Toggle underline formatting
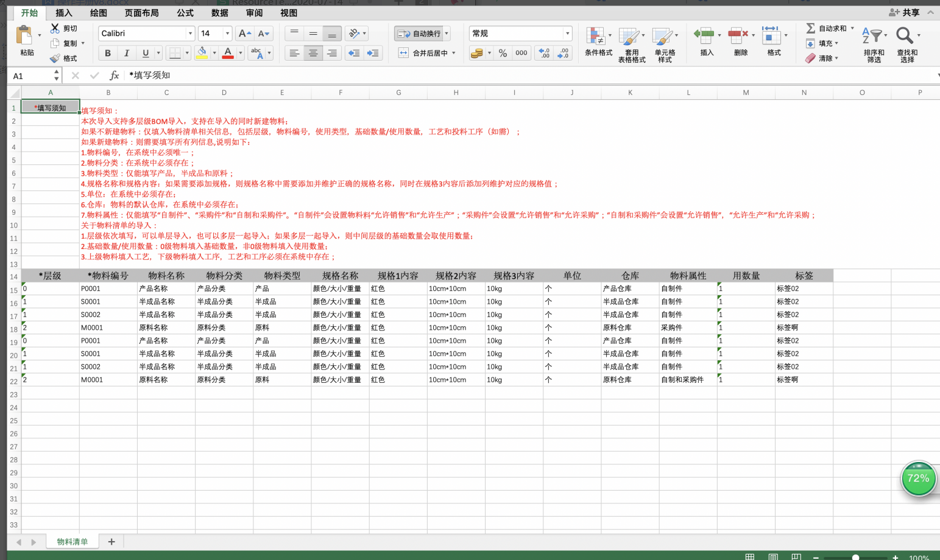This screenshot has height=560, width=940. [x=145, y=53]
